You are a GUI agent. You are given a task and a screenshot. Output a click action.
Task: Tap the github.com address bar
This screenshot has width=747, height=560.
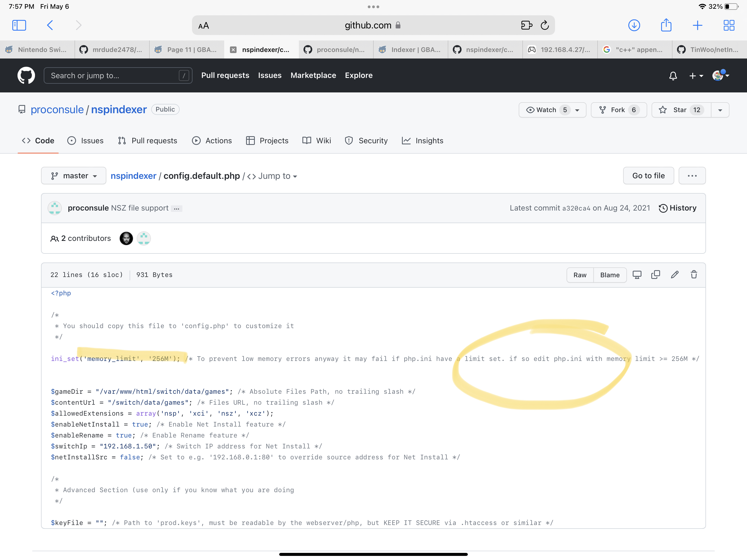pyautogui.click(x=373, y=25)
